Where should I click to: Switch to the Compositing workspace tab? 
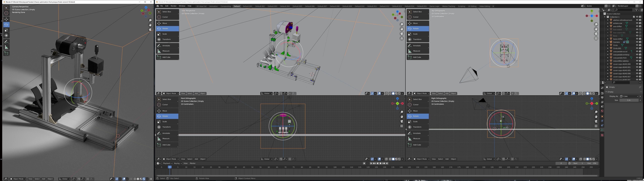pyautogui.click(x=226, y=6)
